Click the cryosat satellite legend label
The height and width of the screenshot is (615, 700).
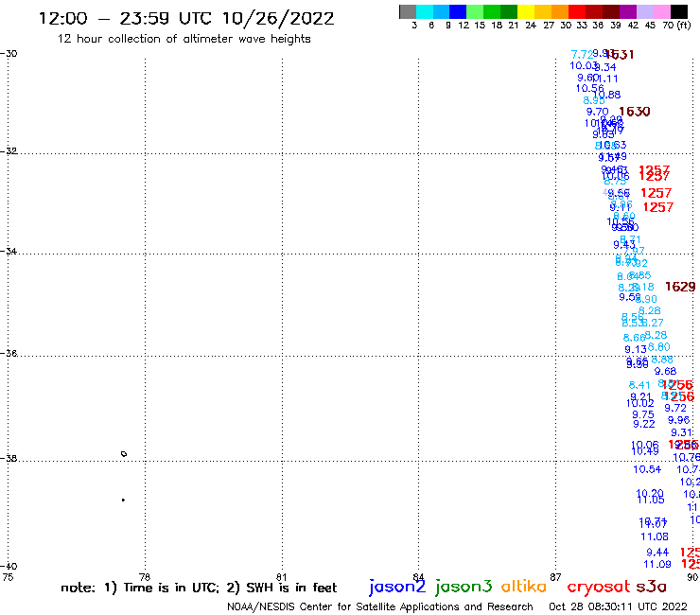click(x=599, y=587)
